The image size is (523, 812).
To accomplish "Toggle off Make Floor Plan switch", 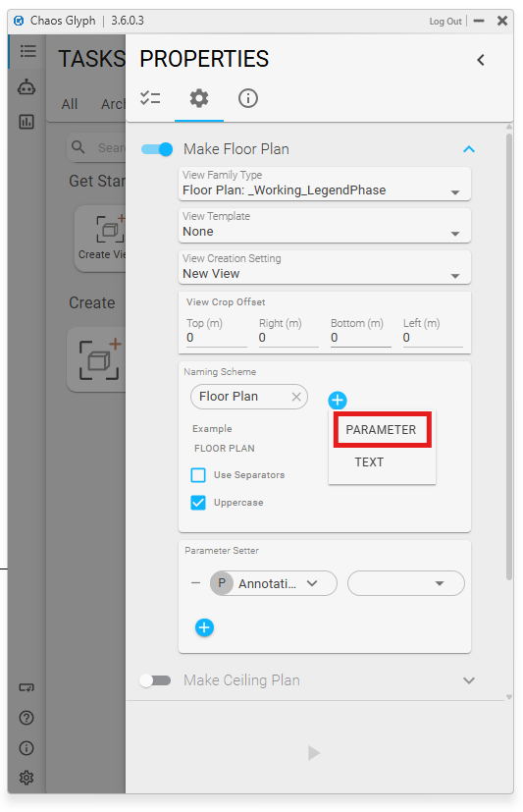I will click(157, 149).
